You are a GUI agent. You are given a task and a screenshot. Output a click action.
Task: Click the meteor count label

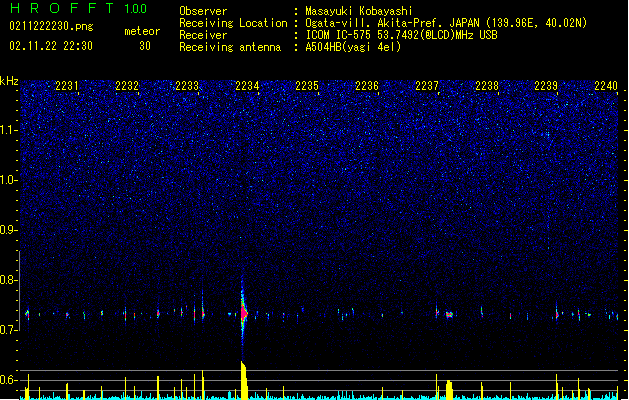(142, 31)
